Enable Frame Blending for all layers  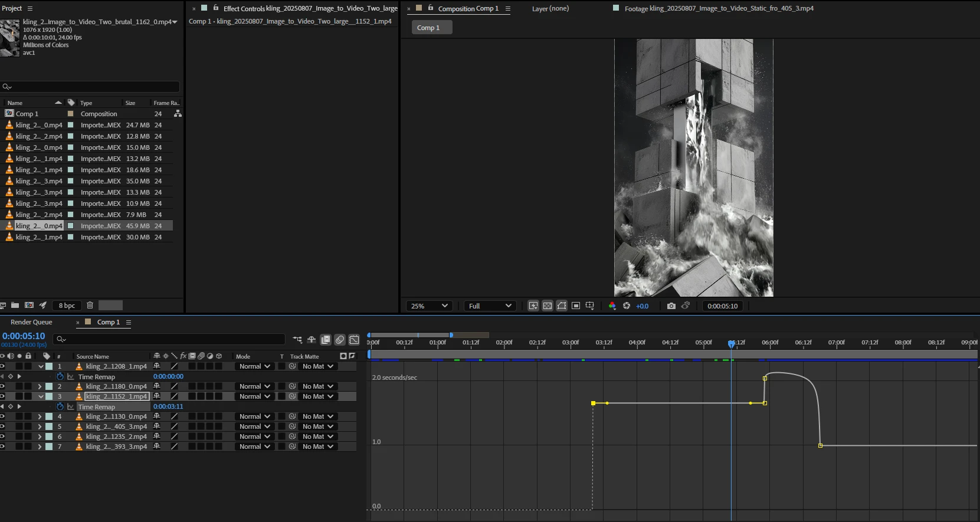[x=326, y=340]
